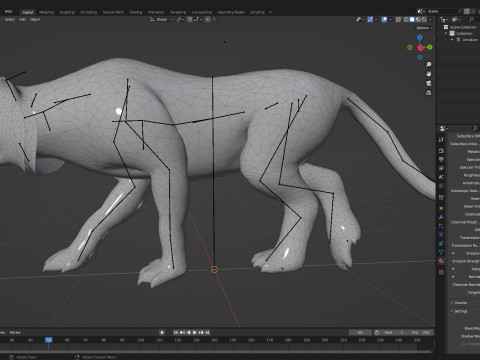Switch to the Modeling workspace tab
This screenshot has width=480, height=360.
tap(46, 12)
